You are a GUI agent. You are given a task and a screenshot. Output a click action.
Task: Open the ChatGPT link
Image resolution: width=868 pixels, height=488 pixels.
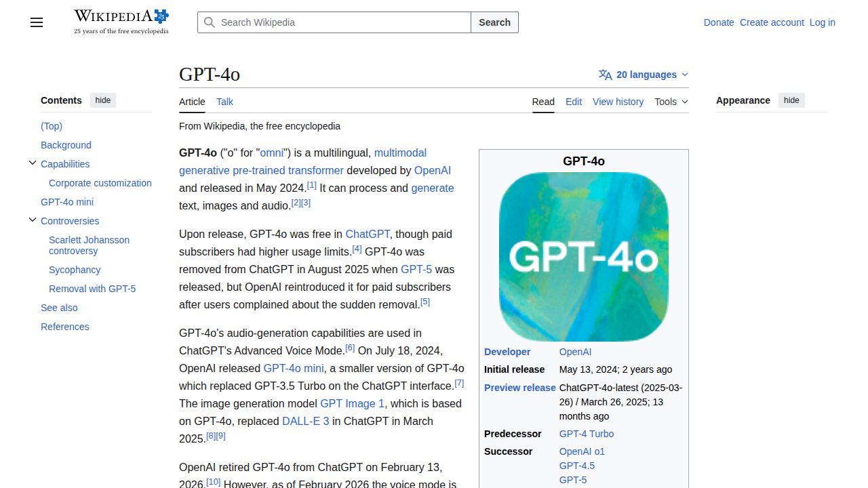point(368,234)
